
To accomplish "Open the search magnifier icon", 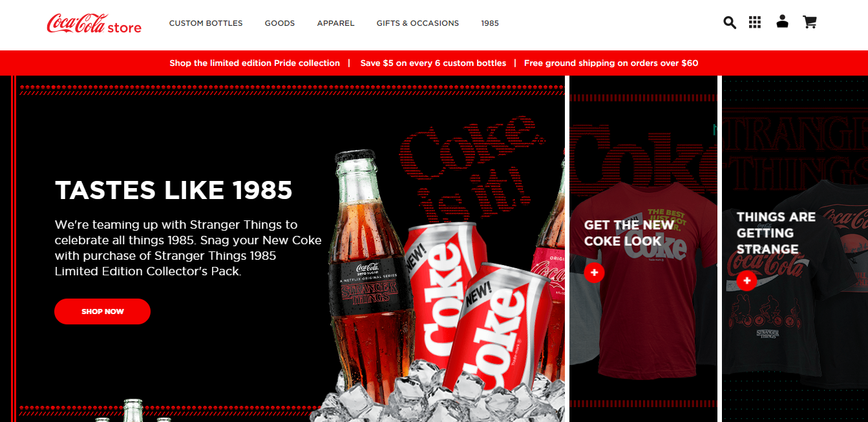I will [730, 23].
